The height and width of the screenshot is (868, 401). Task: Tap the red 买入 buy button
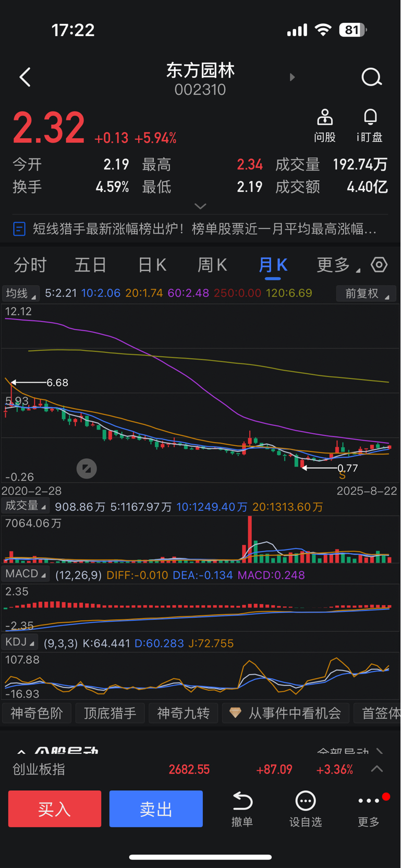tap(55, 809)
